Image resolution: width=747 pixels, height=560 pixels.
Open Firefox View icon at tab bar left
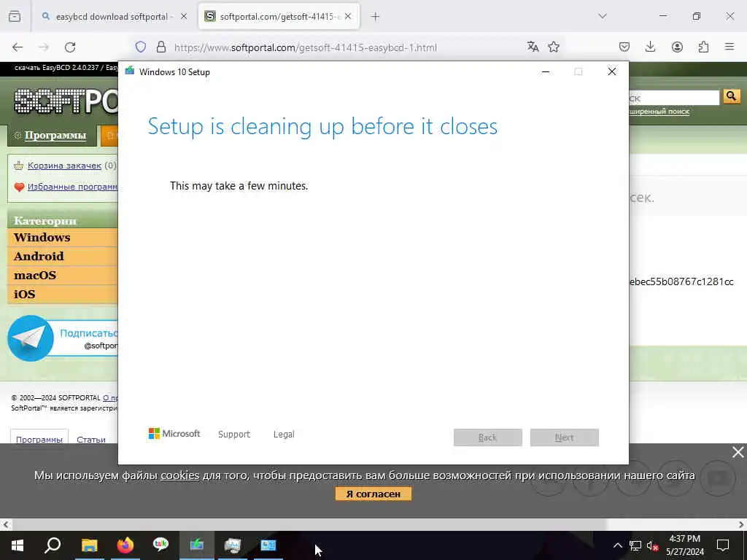click(x=15, y=16)
